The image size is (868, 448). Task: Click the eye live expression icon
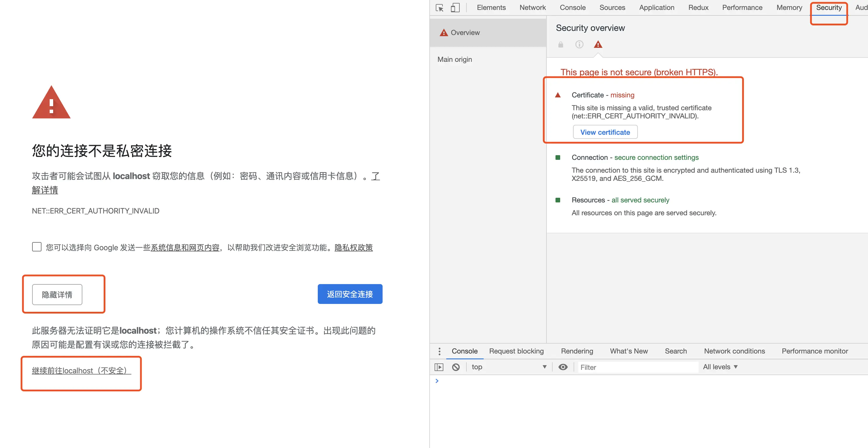coord(563,367)
